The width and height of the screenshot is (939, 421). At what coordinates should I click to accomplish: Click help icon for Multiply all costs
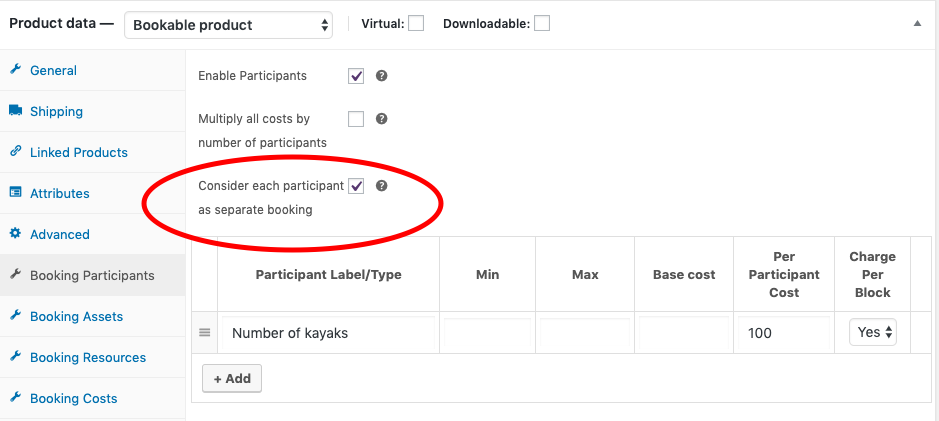pos(381,119)
